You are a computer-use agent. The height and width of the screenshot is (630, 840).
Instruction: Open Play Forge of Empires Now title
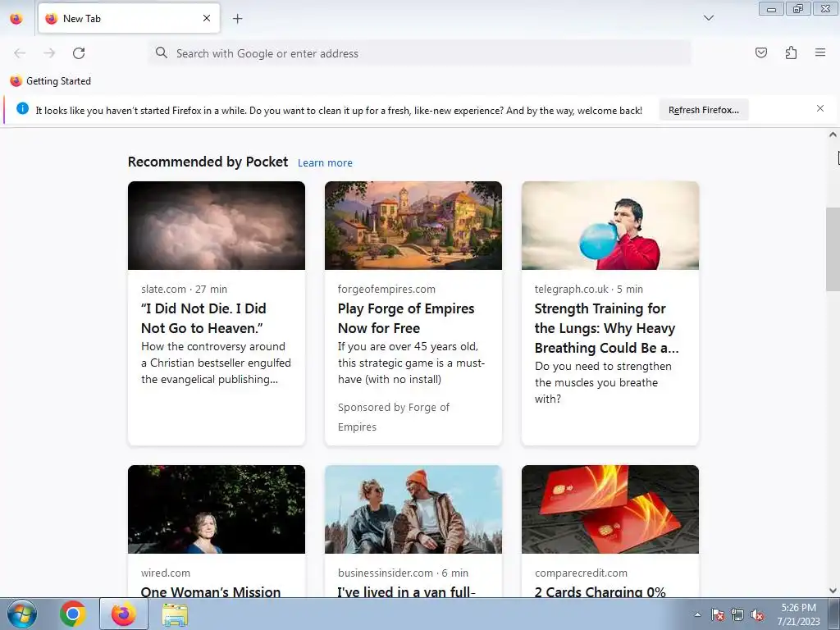(406, 318)
